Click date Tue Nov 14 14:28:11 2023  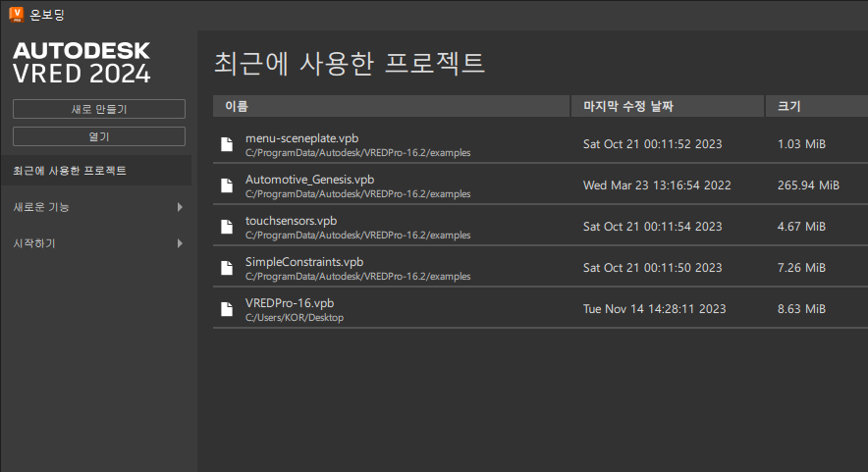point(654,309)
